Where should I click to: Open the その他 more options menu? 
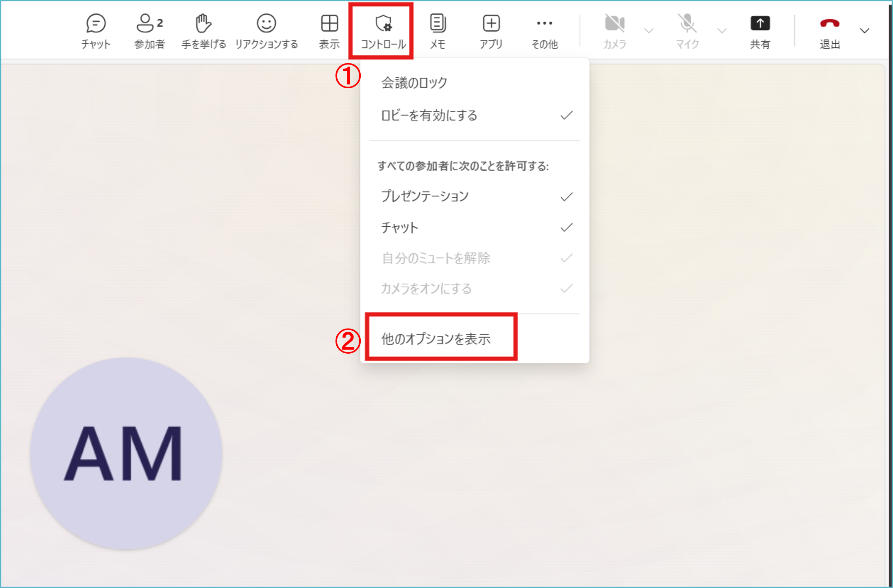click(x=545, y=24)
